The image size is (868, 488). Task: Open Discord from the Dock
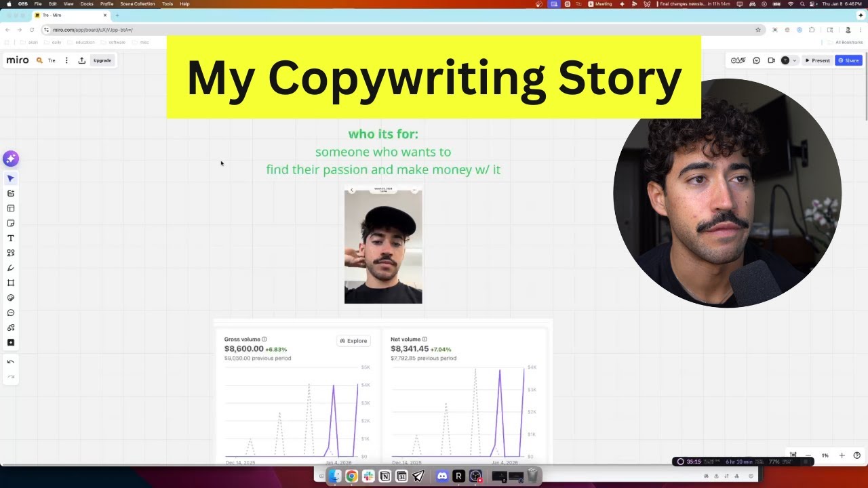(x=442, y=476)
